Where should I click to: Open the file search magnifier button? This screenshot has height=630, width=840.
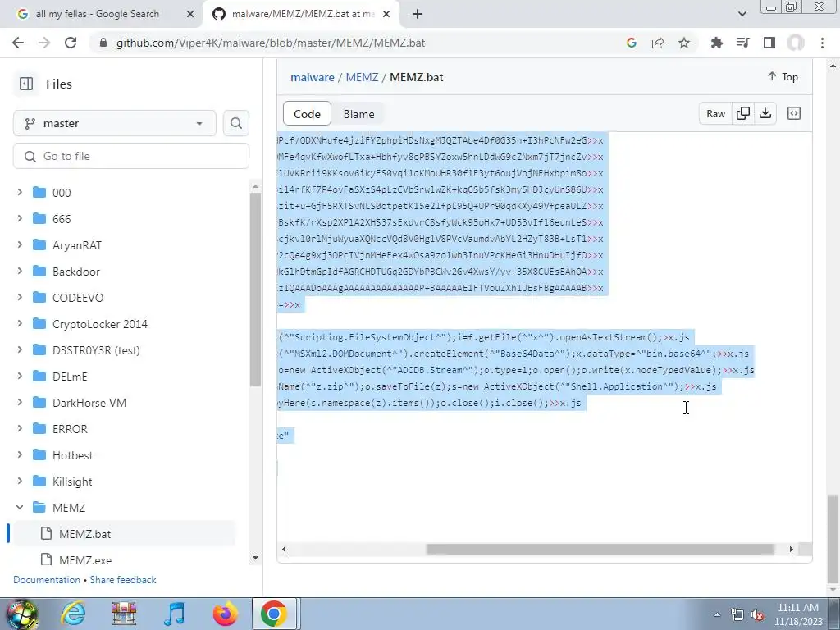235,123
